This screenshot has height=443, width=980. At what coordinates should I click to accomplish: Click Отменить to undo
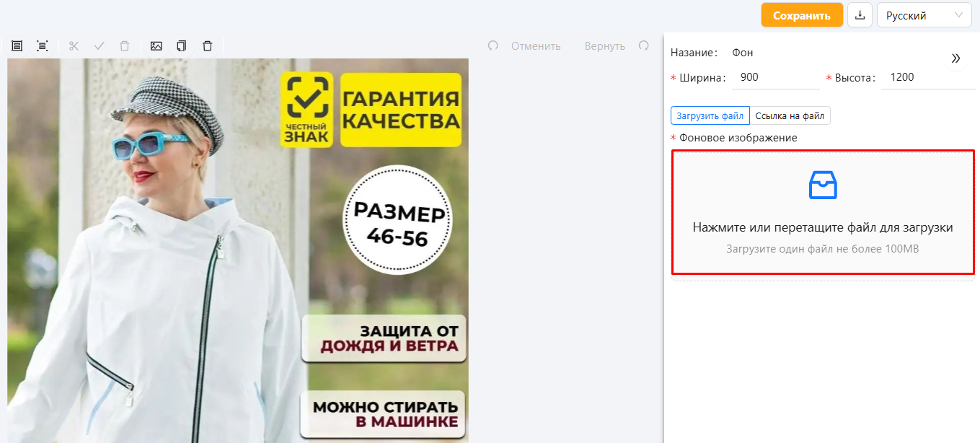tap(535, 46)
